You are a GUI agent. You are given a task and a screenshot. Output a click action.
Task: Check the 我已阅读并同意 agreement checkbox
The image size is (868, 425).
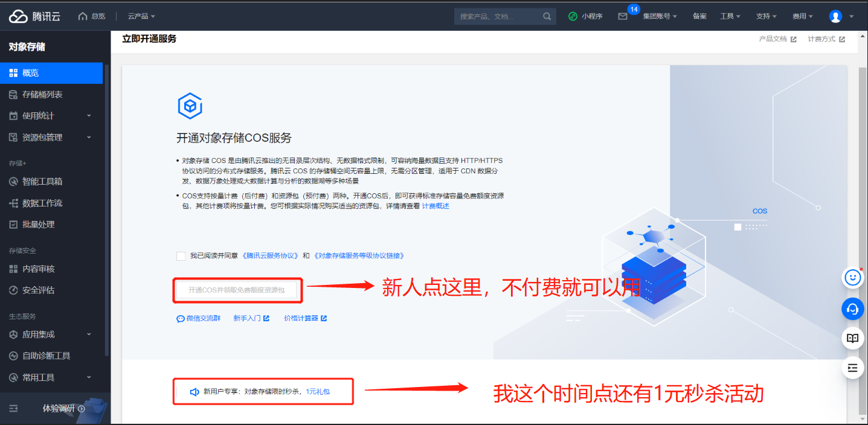(x=181, y=256)
